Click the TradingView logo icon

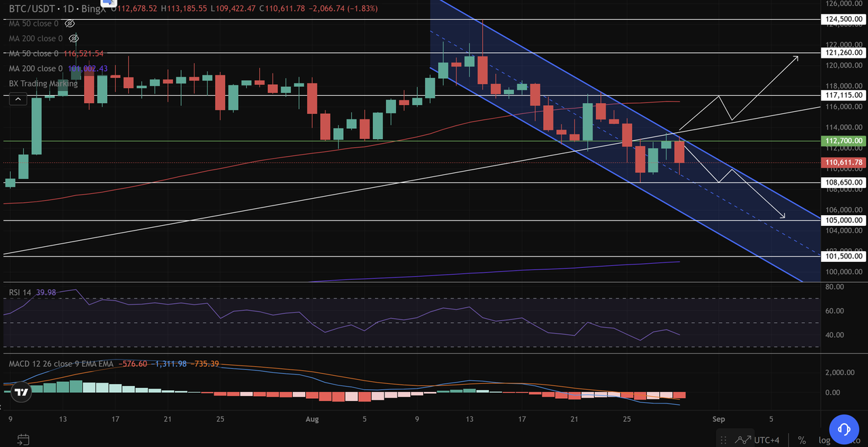(22, 391)
